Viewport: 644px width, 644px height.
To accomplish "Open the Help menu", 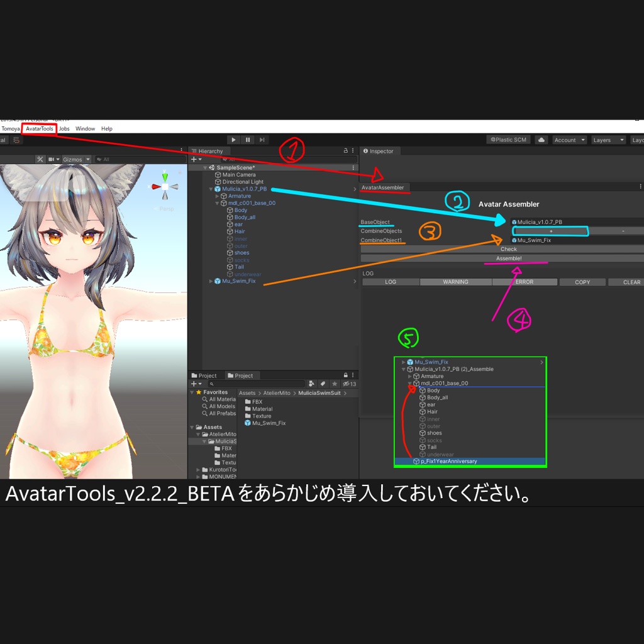I will click(x=107, y=128).
